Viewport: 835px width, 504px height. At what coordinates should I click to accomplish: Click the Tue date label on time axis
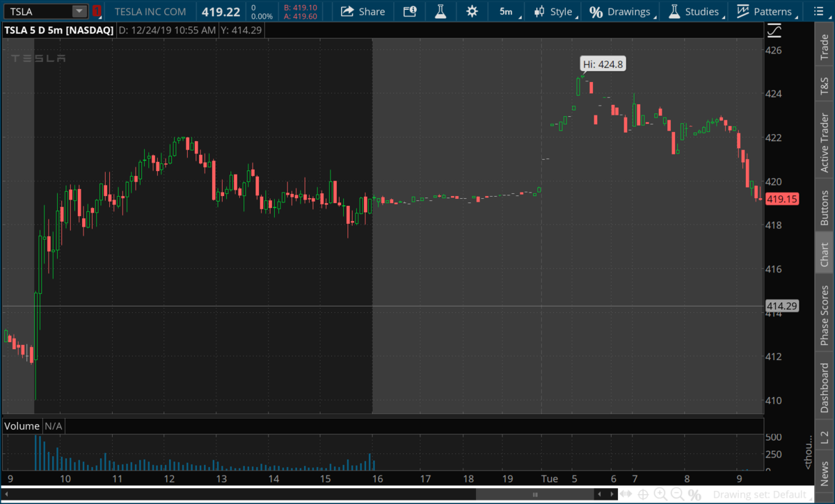coord(550,479)
